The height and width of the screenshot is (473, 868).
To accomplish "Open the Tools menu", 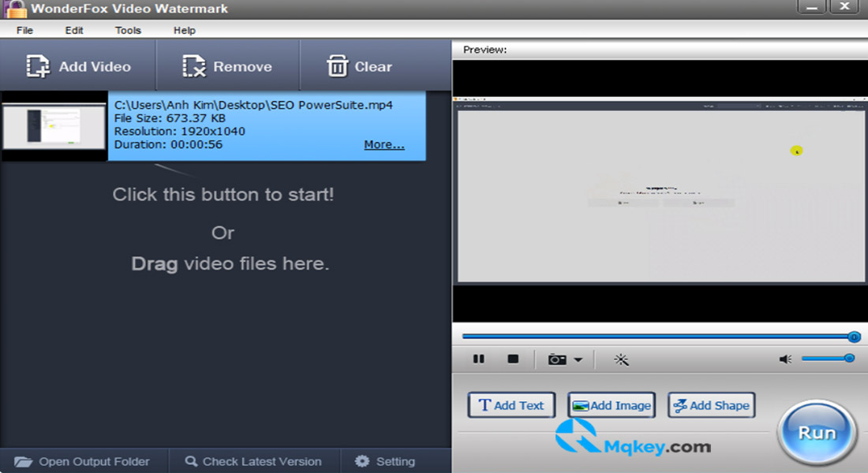I will click(128, 31).
